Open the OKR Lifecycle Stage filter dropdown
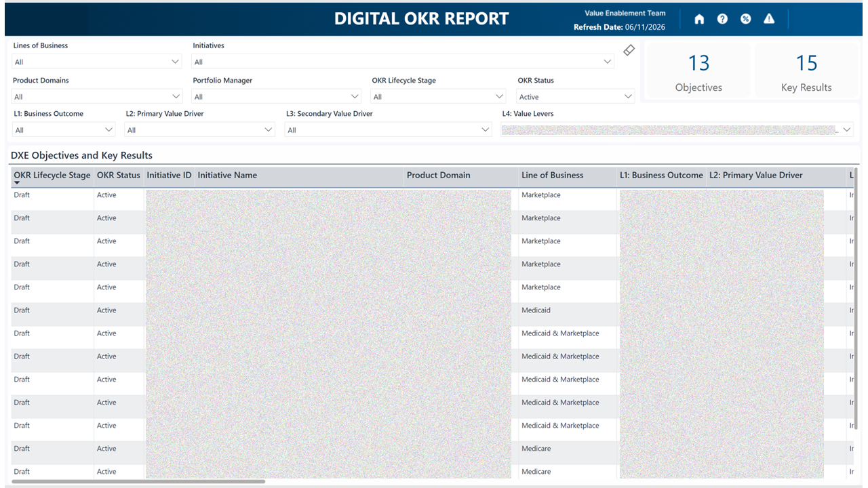The image size is (868, 488). click(438, 96)
